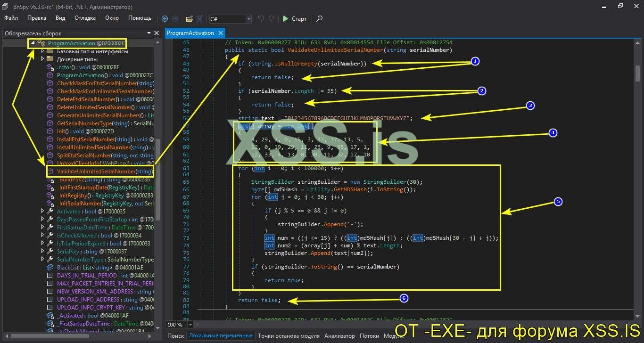Open the Файл menu
Image resolution: width=644 pixels, height=343 pixels.
point(11,18)
